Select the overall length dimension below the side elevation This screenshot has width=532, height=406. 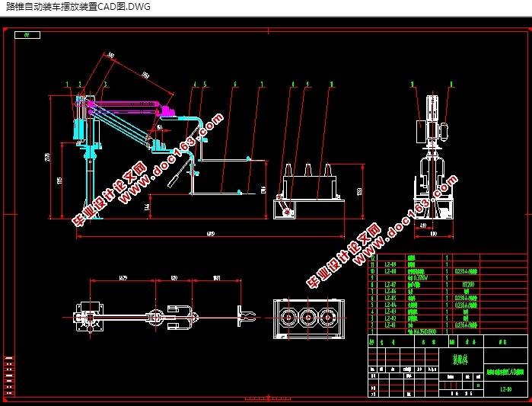click(210, 235)
